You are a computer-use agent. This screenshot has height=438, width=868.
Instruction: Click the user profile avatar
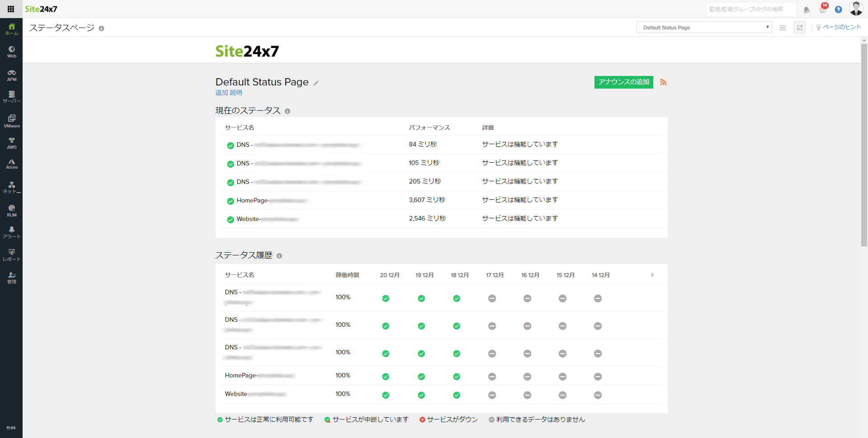[x=856, y=9]
